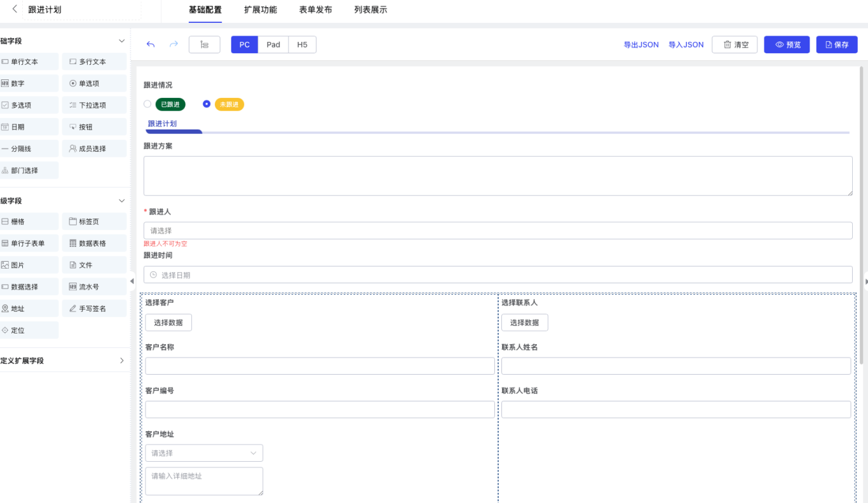Click the 清空 button
This screenshot has width=868, height=503.
[735, 44]
